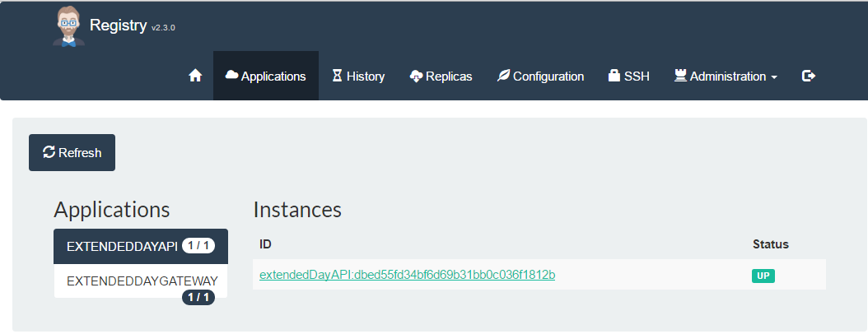Click the cloud icon beside Applications
The height and width of the screenshot is (334, 868).
(232, 75)
